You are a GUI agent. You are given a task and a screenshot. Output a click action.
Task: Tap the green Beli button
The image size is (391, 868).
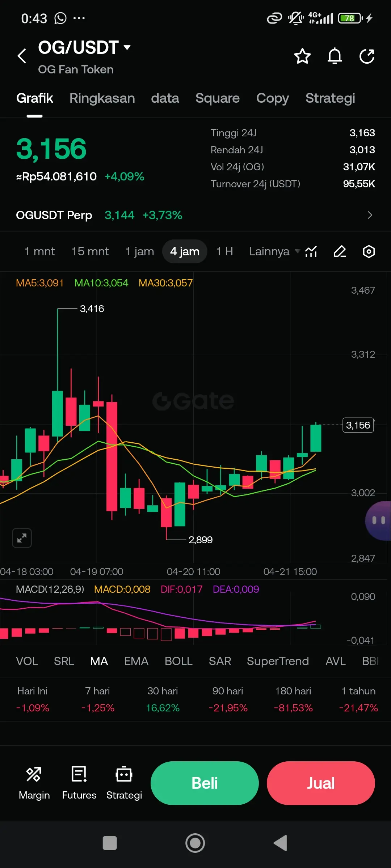coord(205,783)
